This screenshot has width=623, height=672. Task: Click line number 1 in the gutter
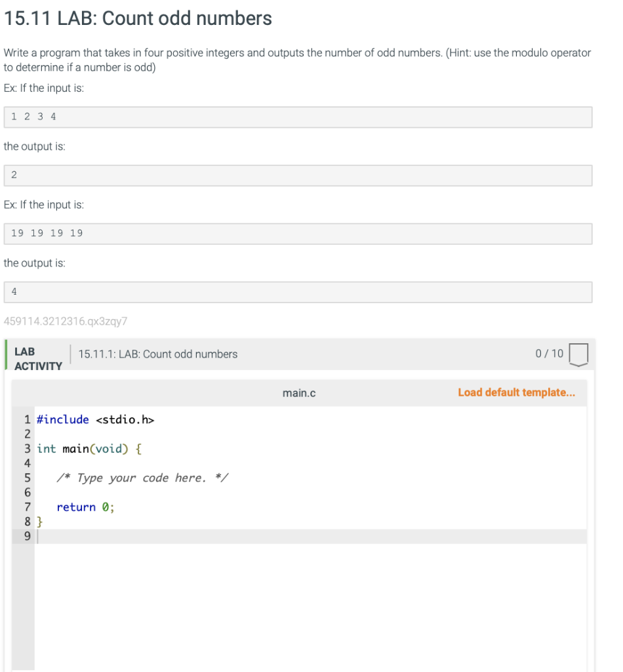pyautogui.click(x=27, y=419)
